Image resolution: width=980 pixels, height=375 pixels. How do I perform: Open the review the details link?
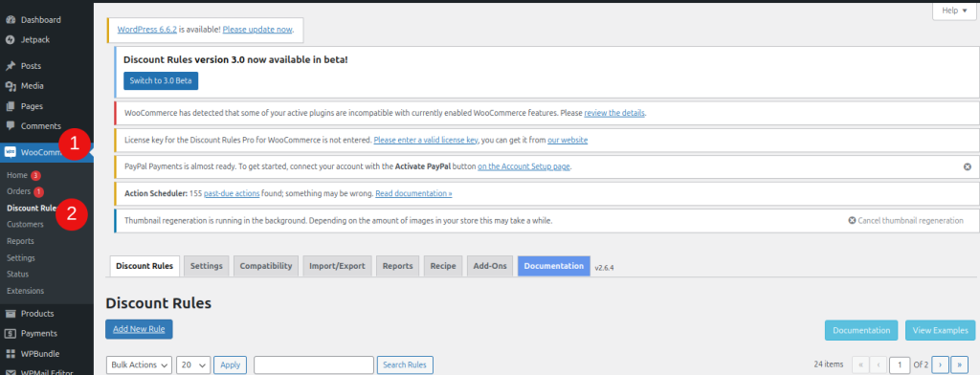click(x=614, y=113)
